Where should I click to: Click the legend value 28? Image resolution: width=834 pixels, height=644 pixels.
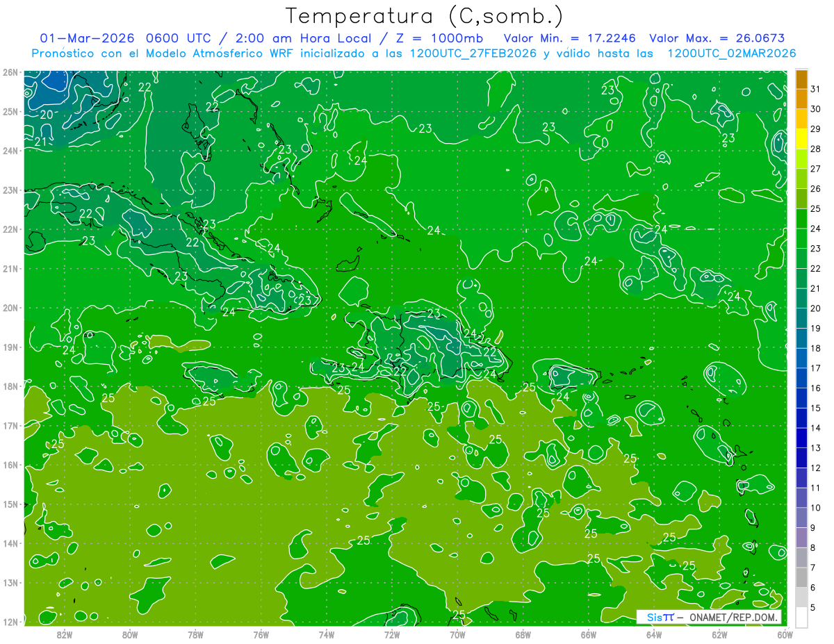(x=816, y=149)
